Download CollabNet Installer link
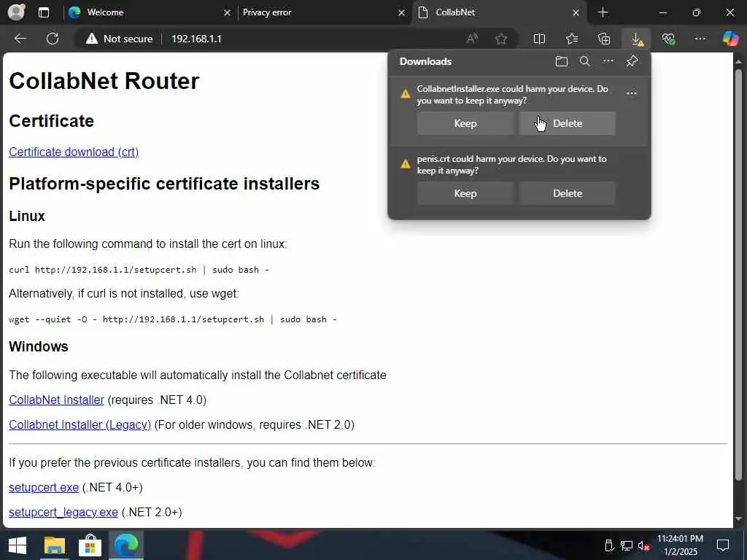The height and width of the screenshot is (560, 747). tap(56, 400)
